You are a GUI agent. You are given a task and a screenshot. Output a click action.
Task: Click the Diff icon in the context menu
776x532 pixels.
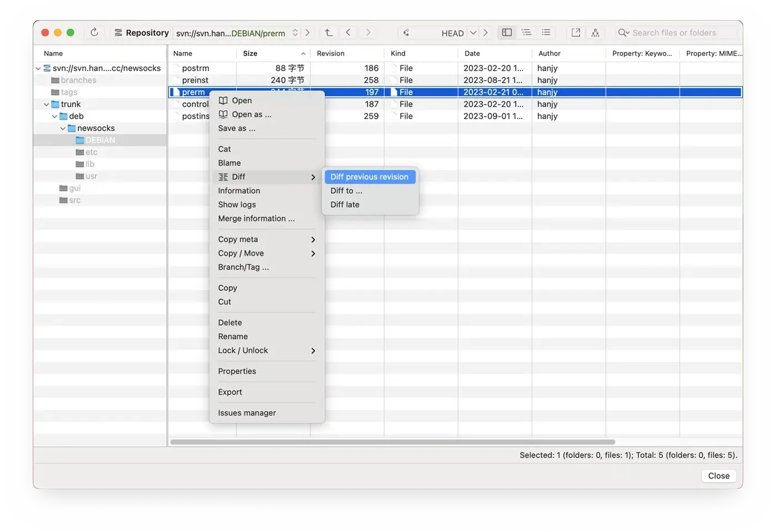(223, 176)
